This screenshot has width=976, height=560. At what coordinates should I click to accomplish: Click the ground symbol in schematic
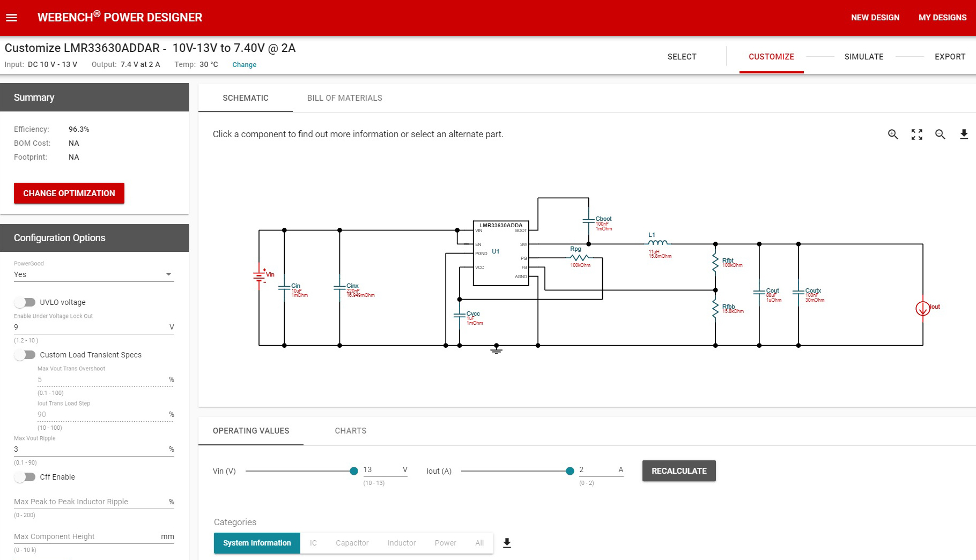[x=497, y=350]
